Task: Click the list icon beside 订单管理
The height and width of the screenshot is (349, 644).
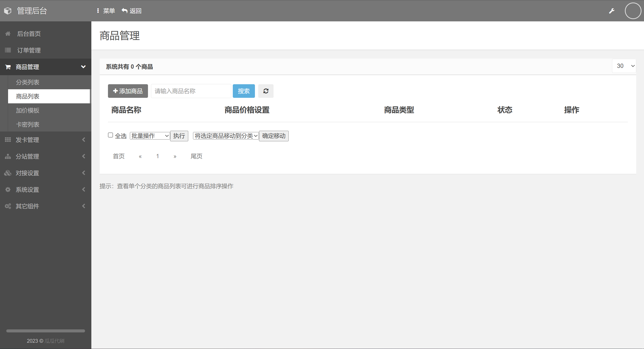Action: 8,50
